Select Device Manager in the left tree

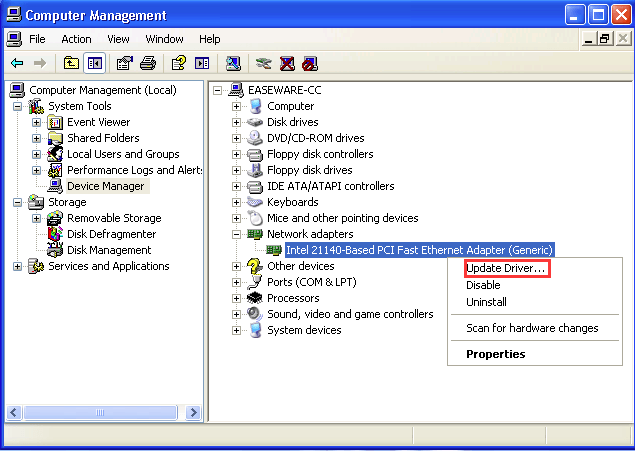coord(105,186)
